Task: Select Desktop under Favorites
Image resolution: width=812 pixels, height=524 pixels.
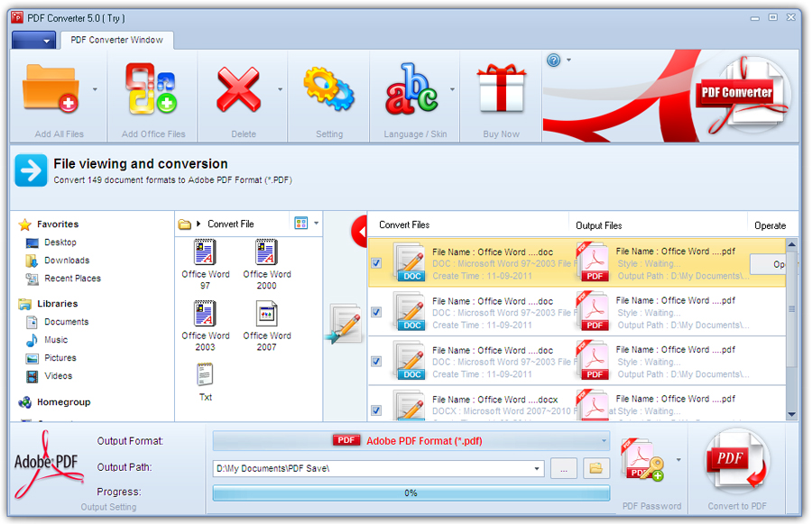Action: 60,243
